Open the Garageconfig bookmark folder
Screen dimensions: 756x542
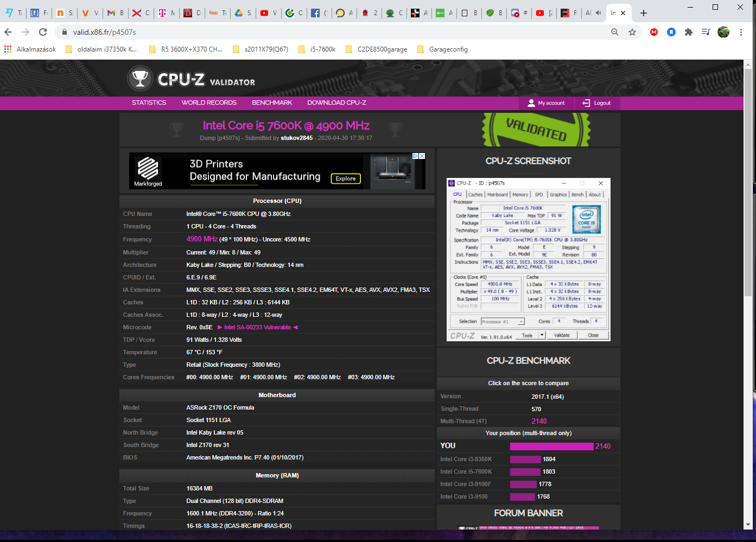click(442, 49)
